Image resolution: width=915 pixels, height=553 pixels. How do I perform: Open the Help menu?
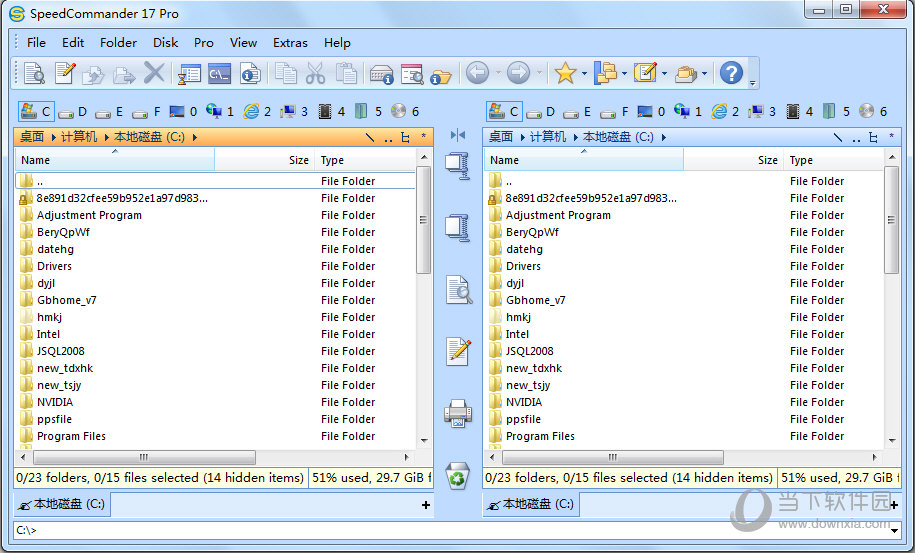[x=337, y=43]
